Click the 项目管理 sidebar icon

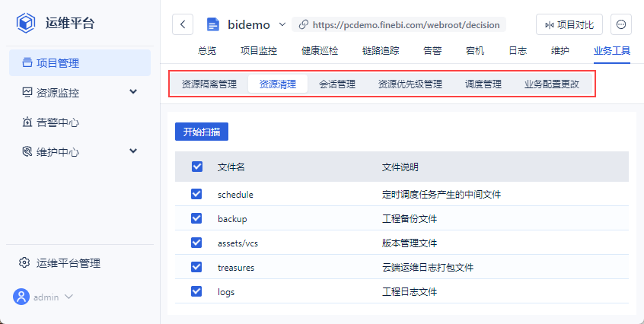[x=27, y=63]
